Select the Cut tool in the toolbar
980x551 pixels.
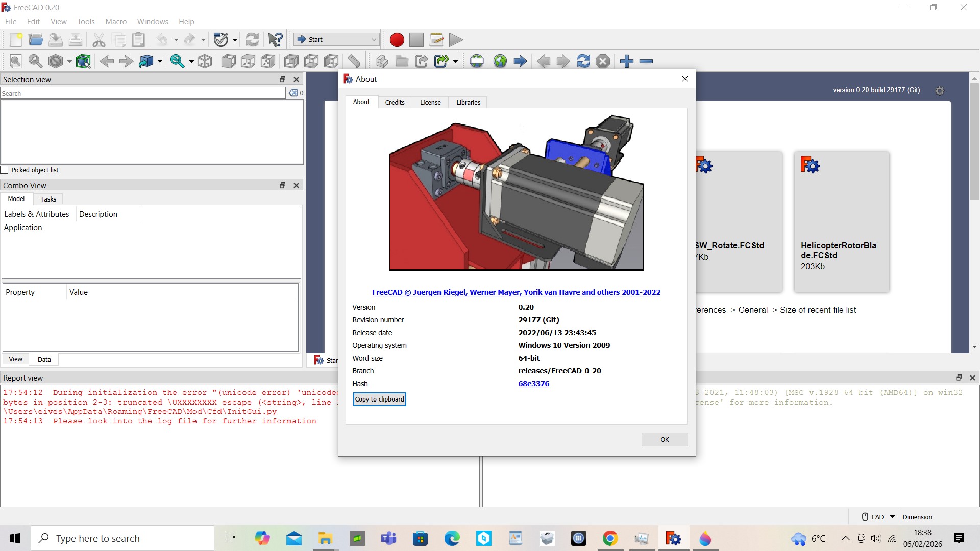98,39
